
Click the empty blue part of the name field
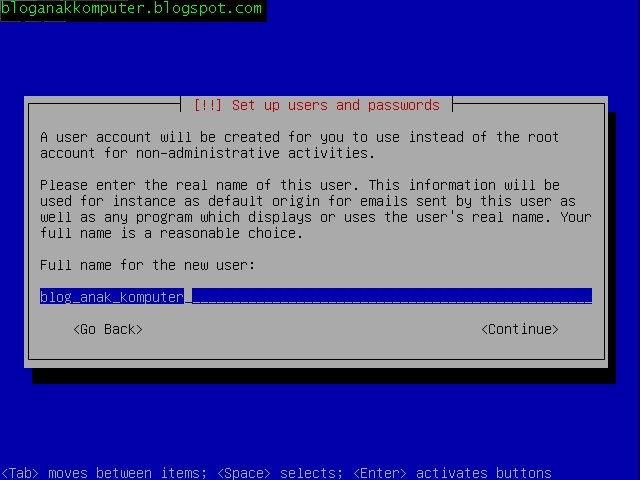392,296
